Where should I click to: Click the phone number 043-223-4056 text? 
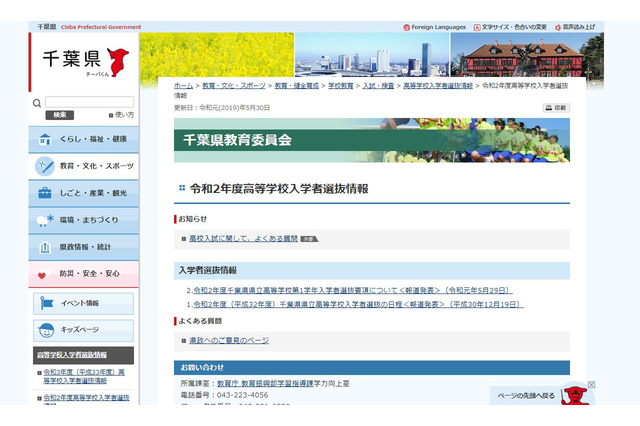click(x=242, y=395)
